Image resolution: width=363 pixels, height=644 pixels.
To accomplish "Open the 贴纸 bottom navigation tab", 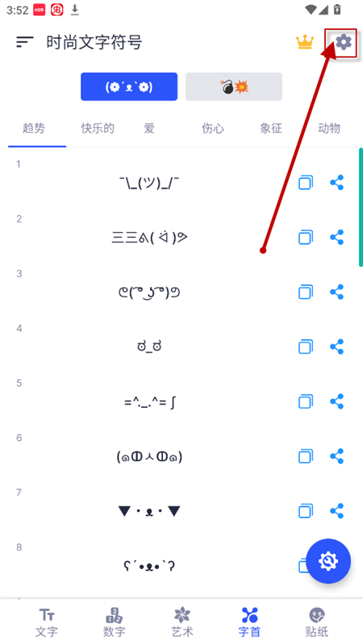I will (317, 621).
